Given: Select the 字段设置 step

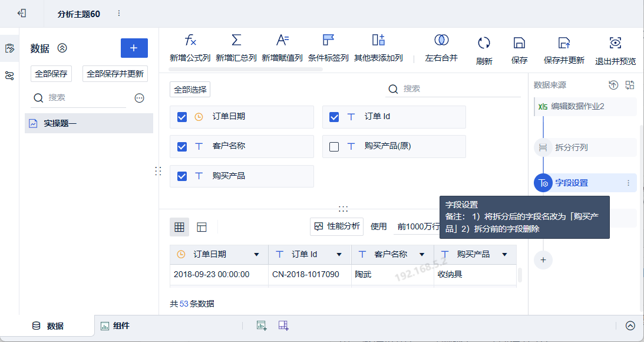Looking at the screenshot, I should point(585,183).
